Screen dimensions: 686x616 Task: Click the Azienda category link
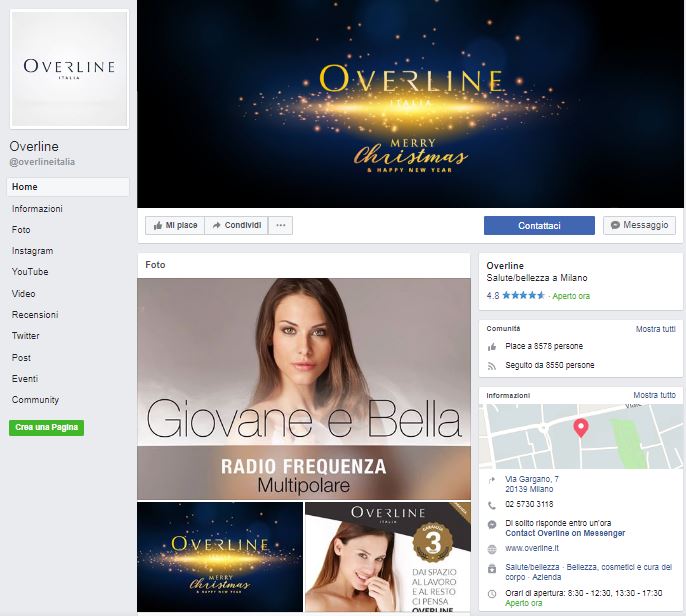[546, 577]
